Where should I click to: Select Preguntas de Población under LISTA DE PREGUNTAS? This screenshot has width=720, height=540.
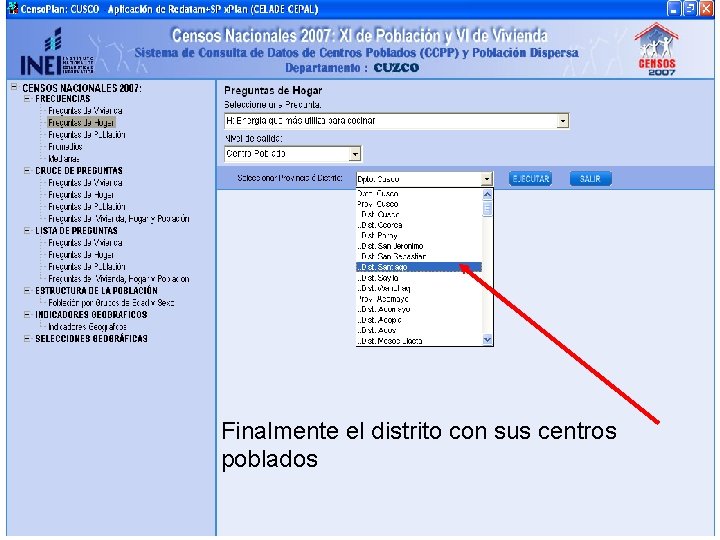[x=87, y=267]
